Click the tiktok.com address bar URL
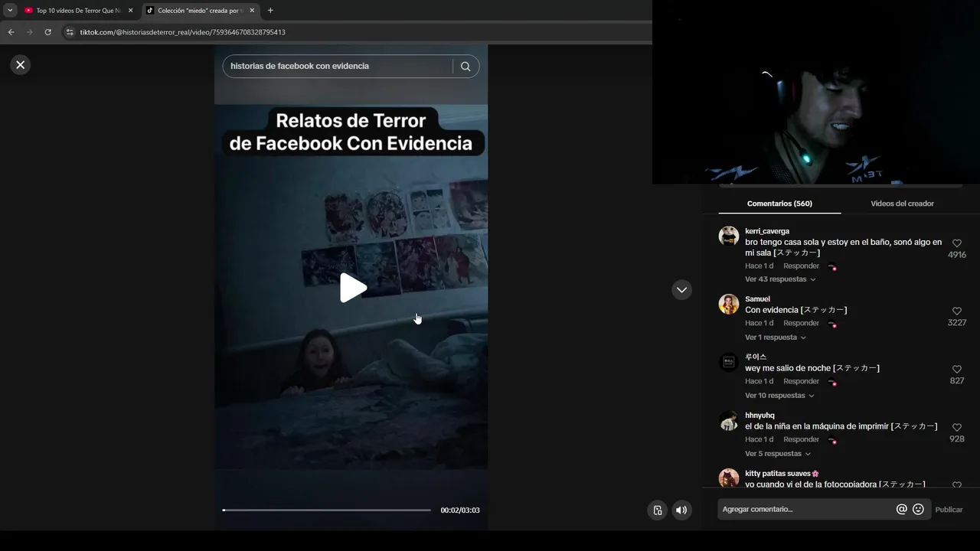The image size is (980, 551). click(x=183, y=32)
